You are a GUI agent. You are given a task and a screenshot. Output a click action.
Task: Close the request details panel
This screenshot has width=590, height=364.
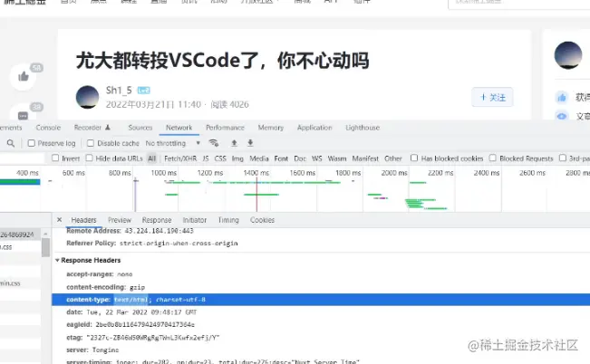(x=59, y=220)
